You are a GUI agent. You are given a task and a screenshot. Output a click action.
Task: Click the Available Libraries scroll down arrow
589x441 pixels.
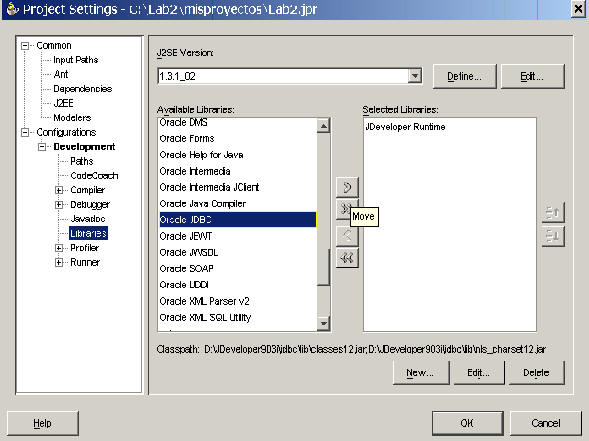click(323, 323)
